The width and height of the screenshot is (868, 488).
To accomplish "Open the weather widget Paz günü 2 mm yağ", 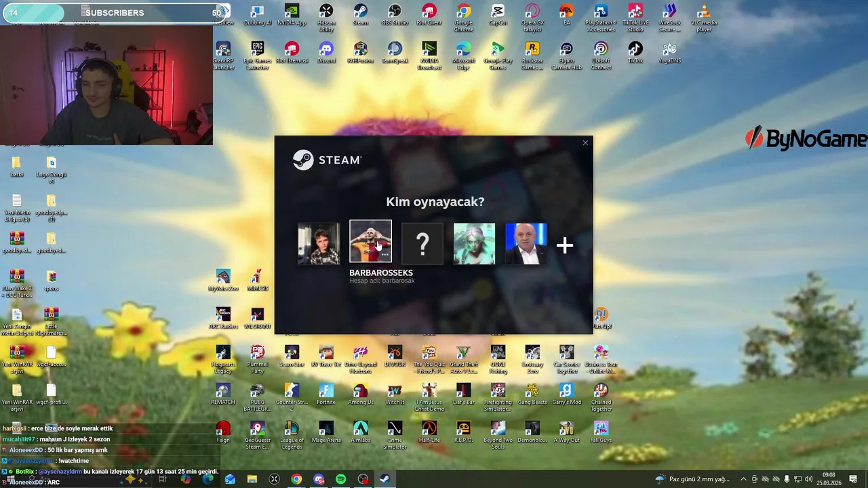I will pyautogui.click(x=692, y=479).
